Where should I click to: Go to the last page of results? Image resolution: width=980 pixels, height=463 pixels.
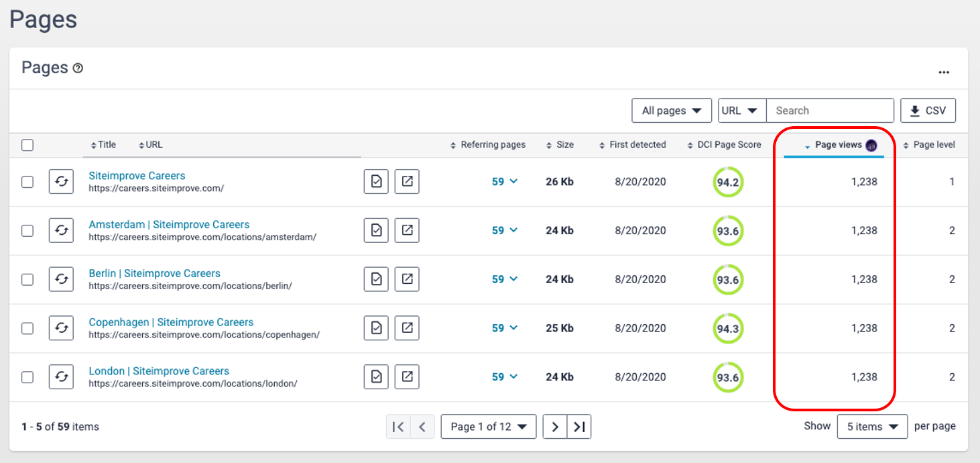click(579, 427)
